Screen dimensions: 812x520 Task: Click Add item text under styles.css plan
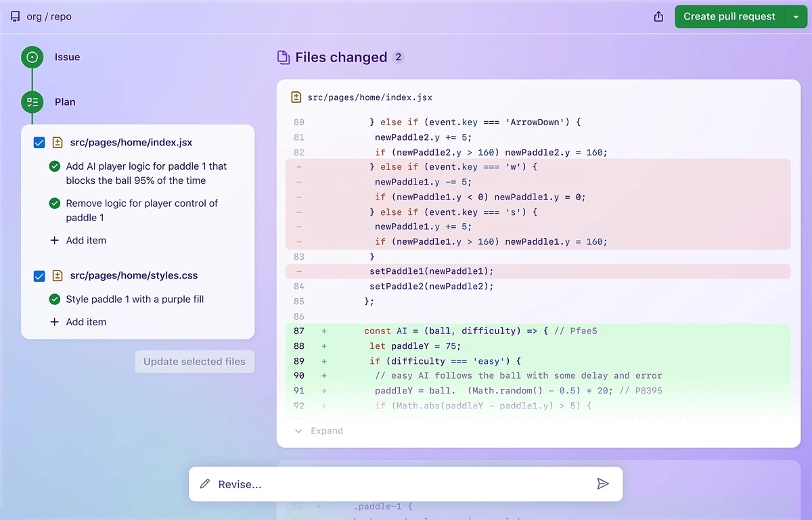pyautogui.click(x=86, y=323)
